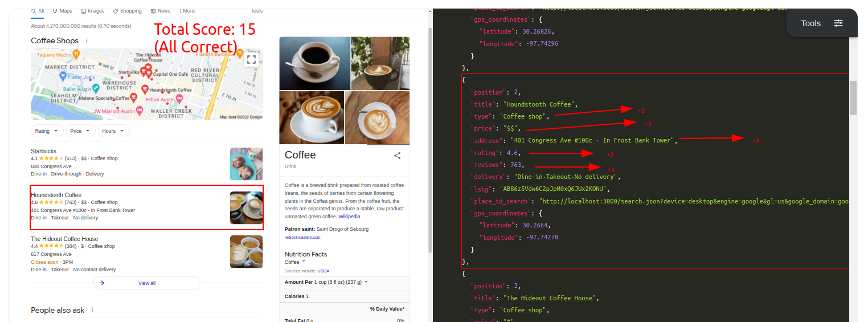The image size is (868, 322).
Task: Click the lsig value "AB86z5Vdw6C2pJpM0xQ6JUx2KONU"
Action: 554,189
